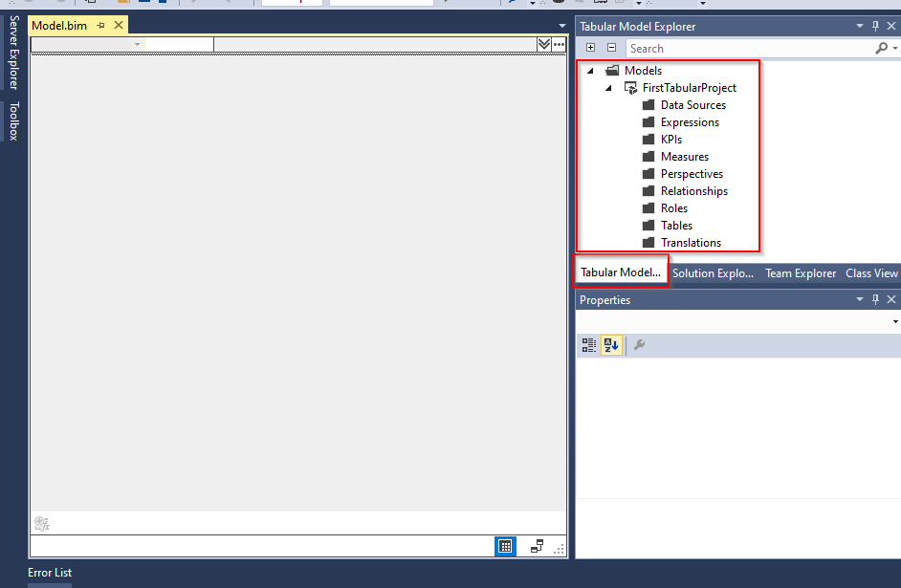Viewport: 901px width, 588px height.
Task: Open the Property Pages wrench icon
Action: click(x=639, y=345)
